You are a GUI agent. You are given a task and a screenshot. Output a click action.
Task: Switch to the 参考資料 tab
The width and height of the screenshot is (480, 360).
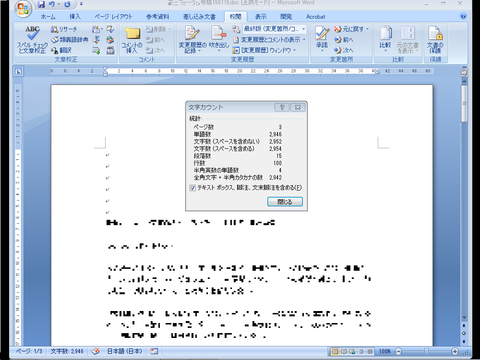click(157, 16)
